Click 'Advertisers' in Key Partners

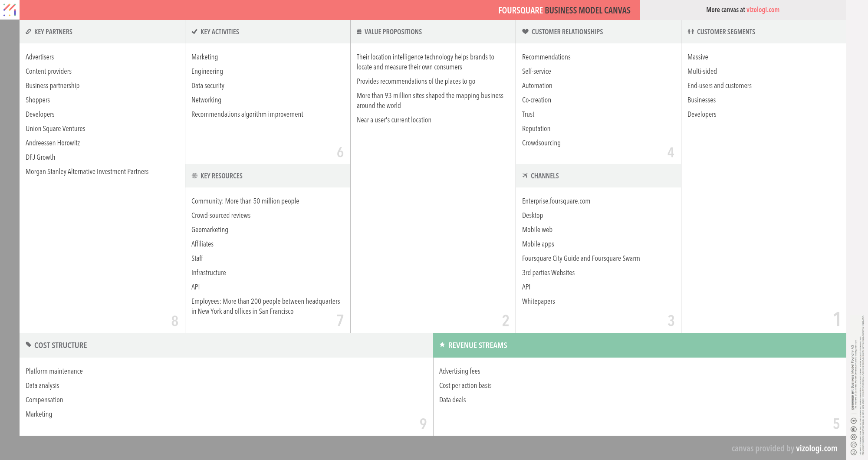[39, 57]
